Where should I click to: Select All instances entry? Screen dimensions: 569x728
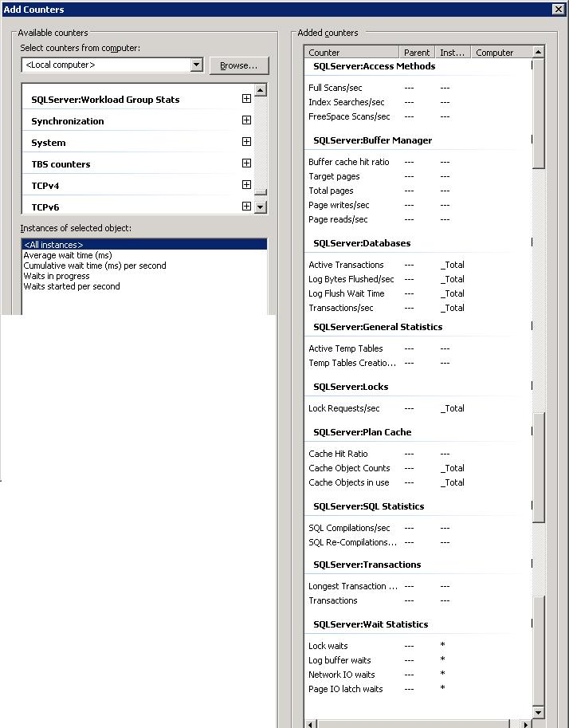point(144,245)
